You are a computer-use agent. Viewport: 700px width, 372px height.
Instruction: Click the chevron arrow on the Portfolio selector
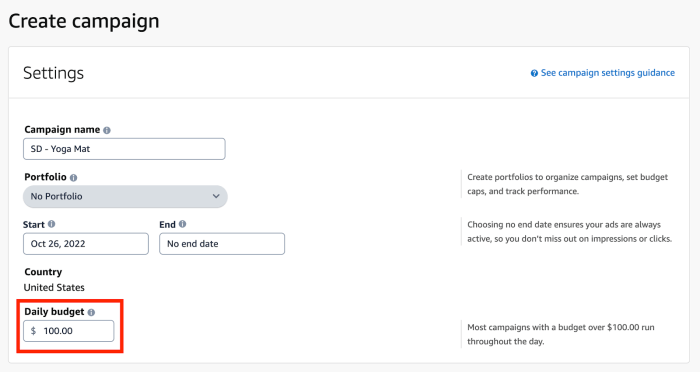(216, 196)
